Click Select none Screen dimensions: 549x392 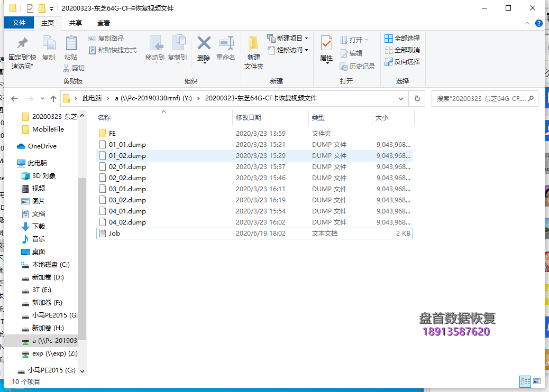(402, 50)
